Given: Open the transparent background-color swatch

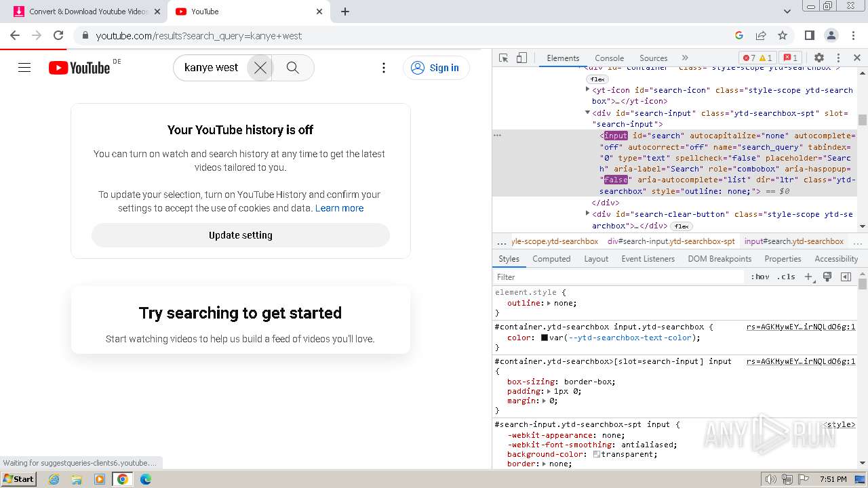Looking at the screenshot, I should pyautogui.click(x=597, y=454).
